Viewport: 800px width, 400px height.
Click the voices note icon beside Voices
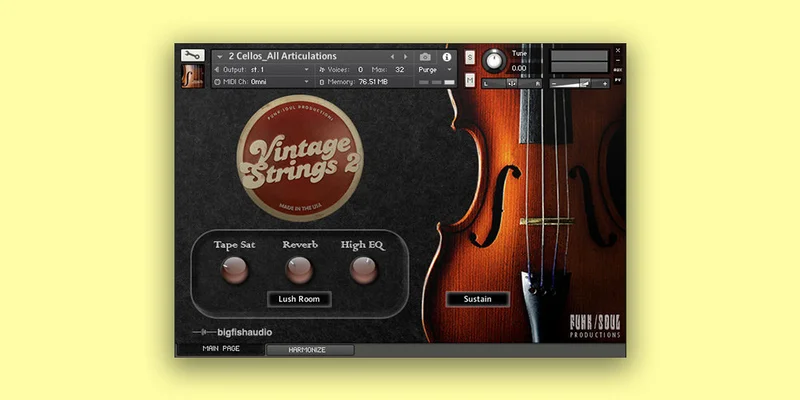coord(322,69)
